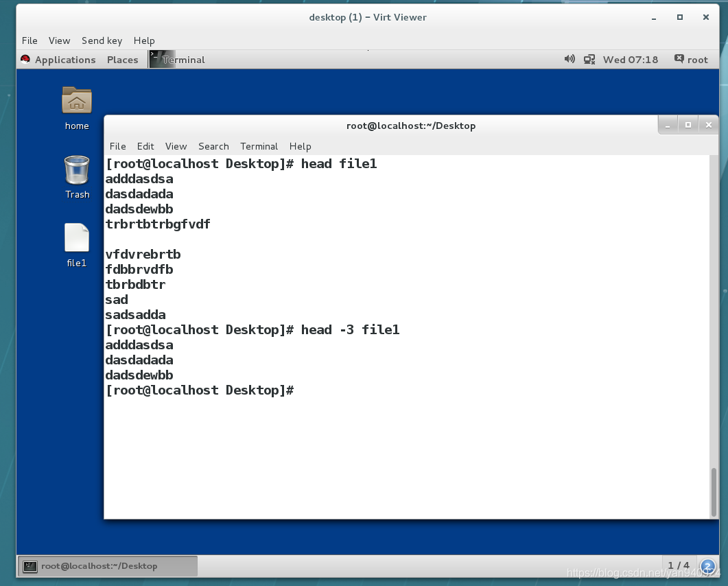The width and height of the screenshot is (728, 586).
Task: Click the first 'head file1' command line
Action: pos(242,164)
